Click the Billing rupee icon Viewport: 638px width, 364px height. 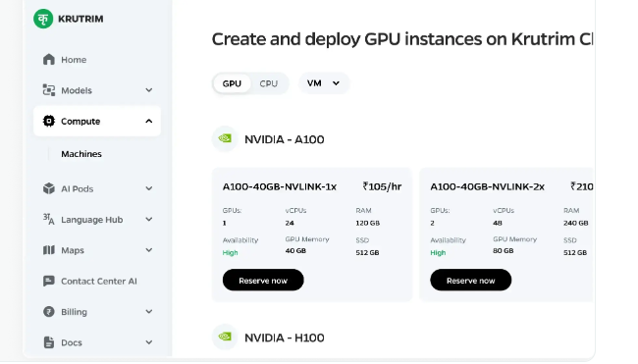(x=49, y=312)
